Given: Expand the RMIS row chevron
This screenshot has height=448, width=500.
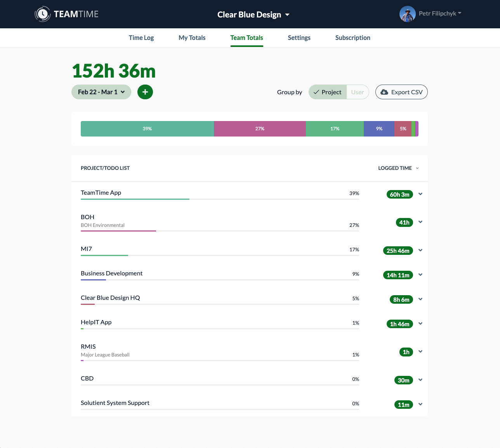Looking at the screenshot, I should (420, 351).
